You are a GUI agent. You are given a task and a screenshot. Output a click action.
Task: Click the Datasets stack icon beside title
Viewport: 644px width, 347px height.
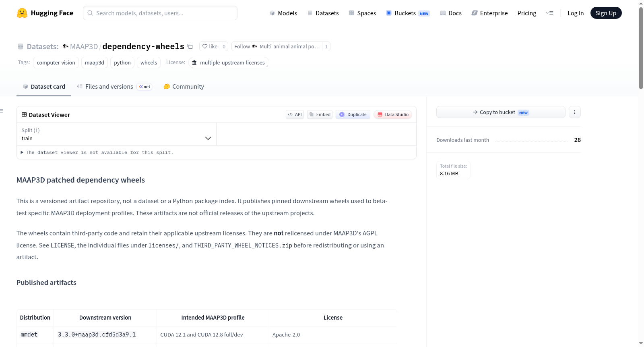[x=21, y=47]
